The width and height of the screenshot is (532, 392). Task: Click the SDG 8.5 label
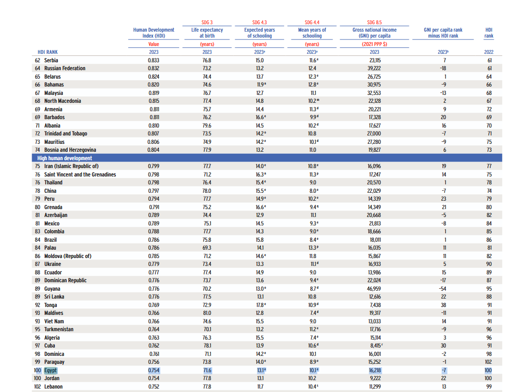point(374,22)
